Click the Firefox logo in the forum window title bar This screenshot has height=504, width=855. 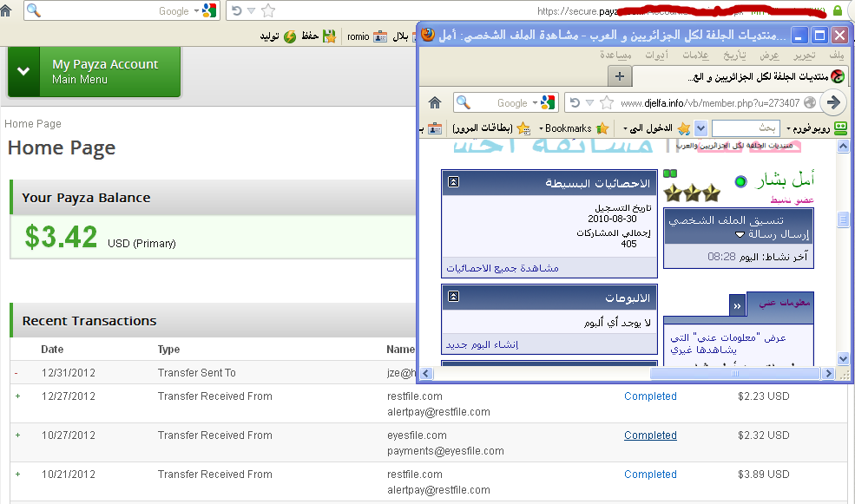click(428, 35)
